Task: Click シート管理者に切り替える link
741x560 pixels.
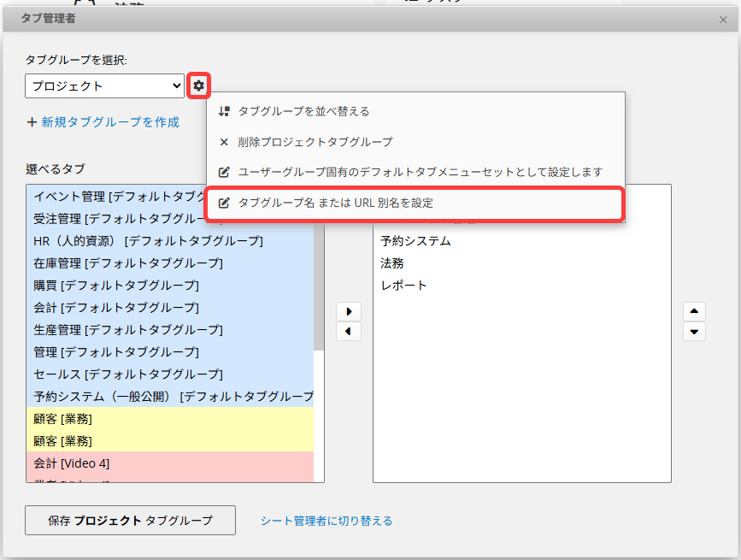Action: (326, 520)
